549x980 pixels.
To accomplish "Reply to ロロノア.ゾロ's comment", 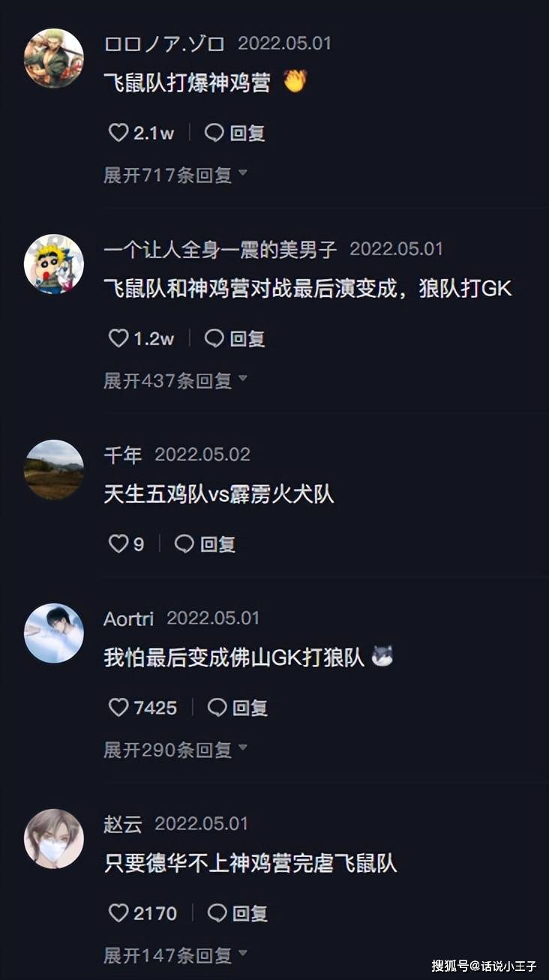I will point(235,133).
